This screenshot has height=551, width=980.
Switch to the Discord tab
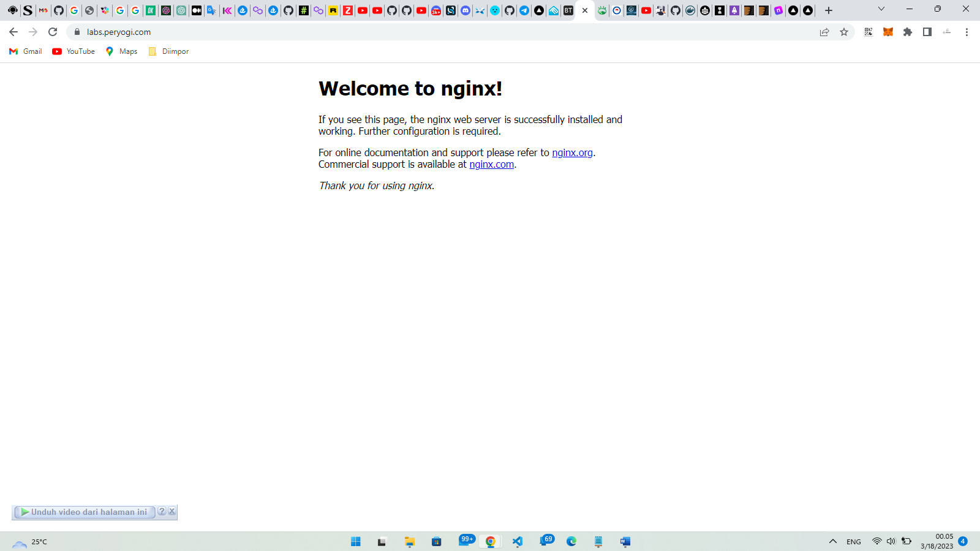[x=466, y=10]
